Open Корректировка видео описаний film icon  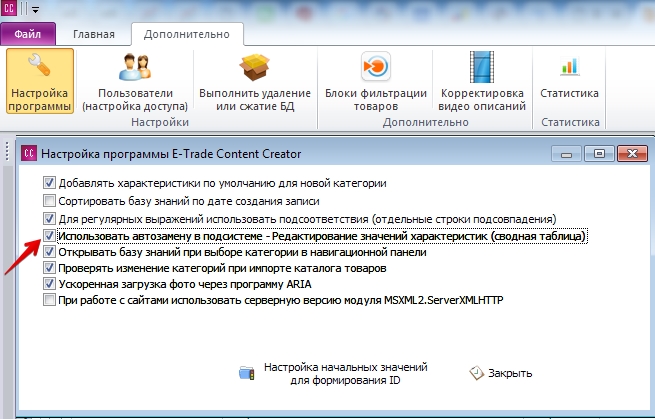(x=482, y=67)
